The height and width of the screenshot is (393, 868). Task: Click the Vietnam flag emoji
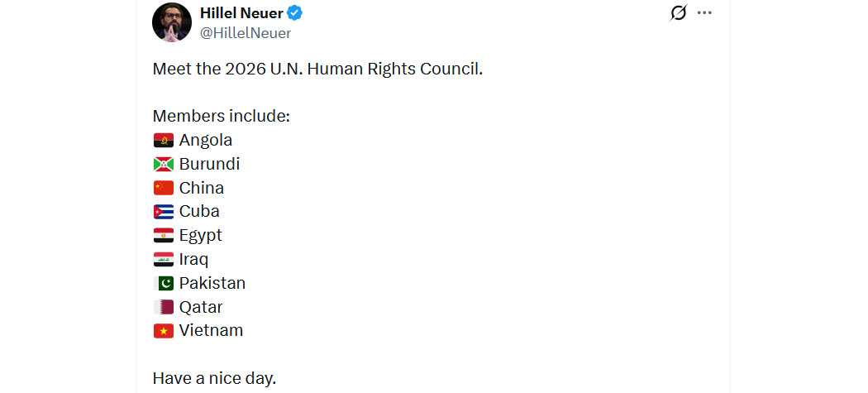(x=164, y=331)
